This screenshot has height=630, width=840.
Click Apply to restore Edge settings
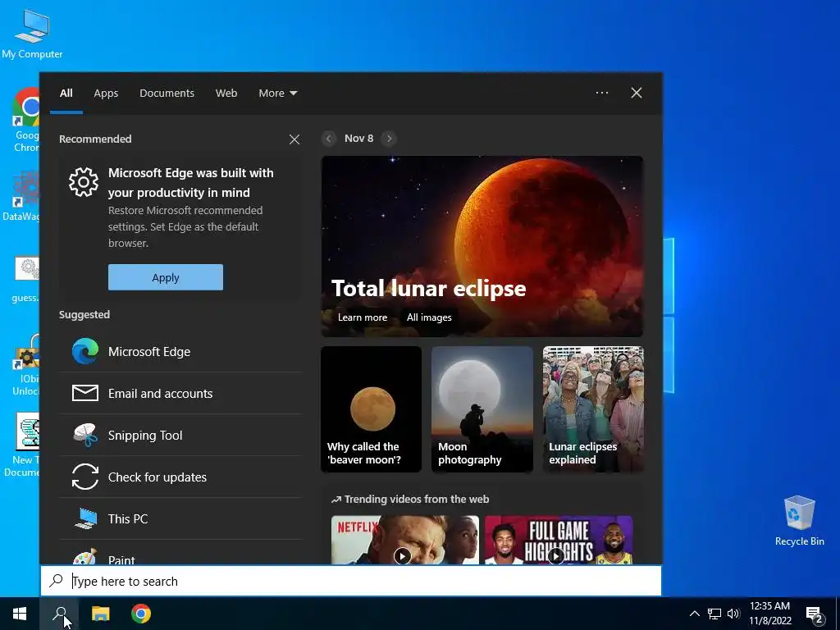coord(166,277)
